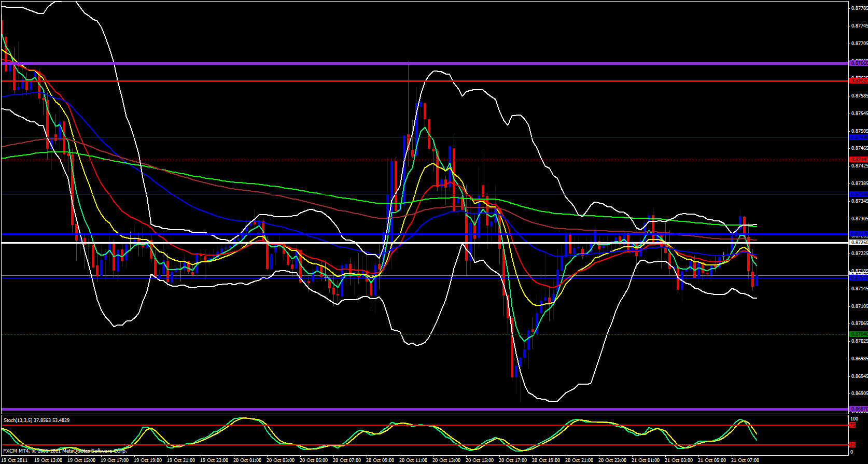Screen dimensions: 868x464
Task: Select the white 0.87250 price level tag
Action: 858,242
